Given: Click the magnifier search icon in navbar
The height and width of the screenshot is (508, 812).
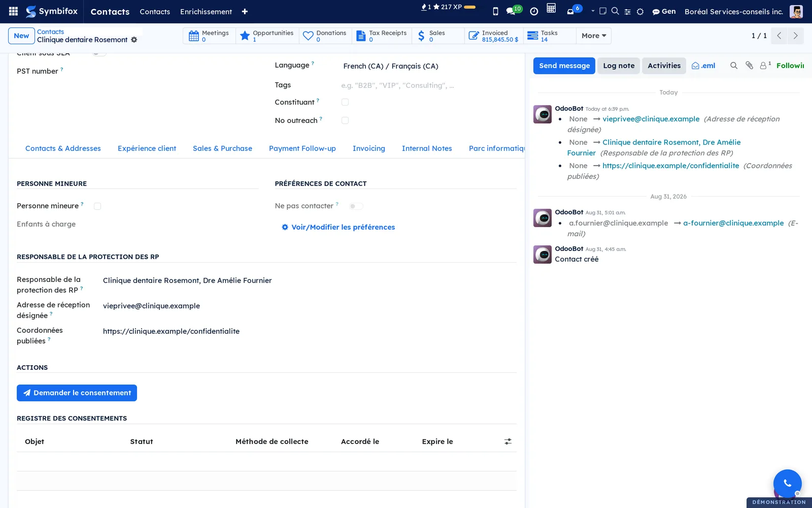Looking at the screenshot, I should (615, 11).
